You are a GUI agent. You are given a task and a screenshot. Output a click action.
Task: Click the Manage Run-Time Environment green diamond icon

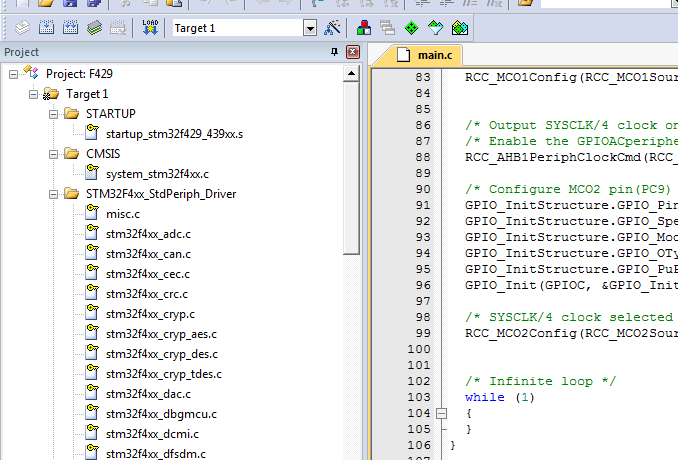click(411, 28)
